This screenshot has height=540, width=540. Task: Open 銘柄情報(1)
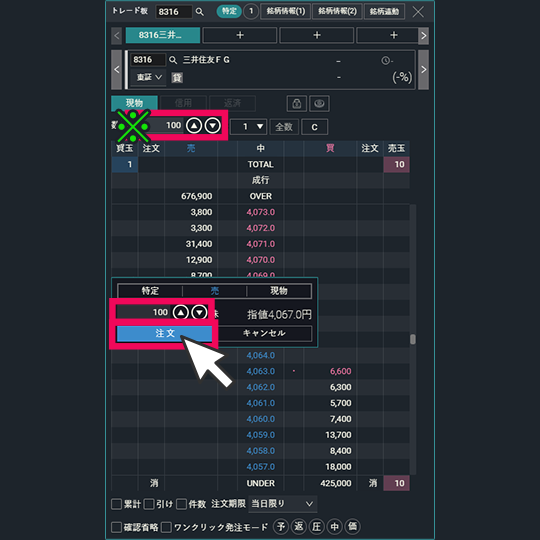click(285, 11)
